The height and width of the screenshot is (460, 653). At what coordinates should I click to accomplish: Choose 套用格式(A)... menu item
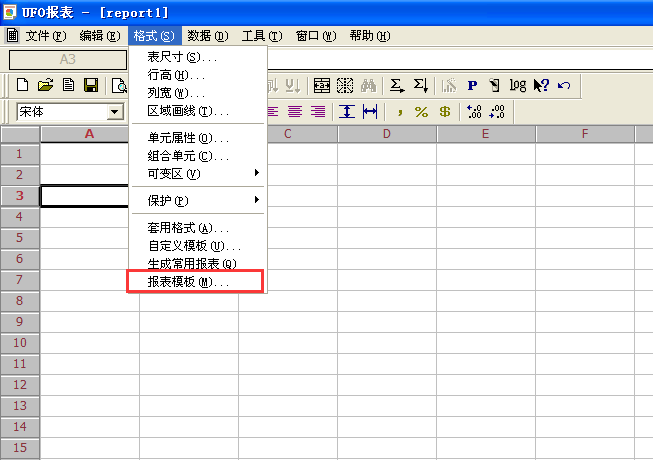(199, 228)
